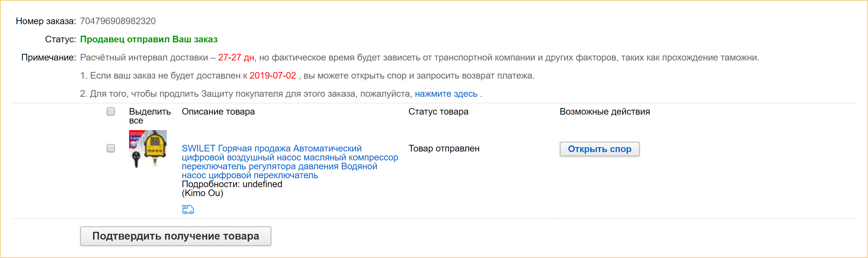
Task: Click the delivery truck tracking icon
Action: [188, 210]
